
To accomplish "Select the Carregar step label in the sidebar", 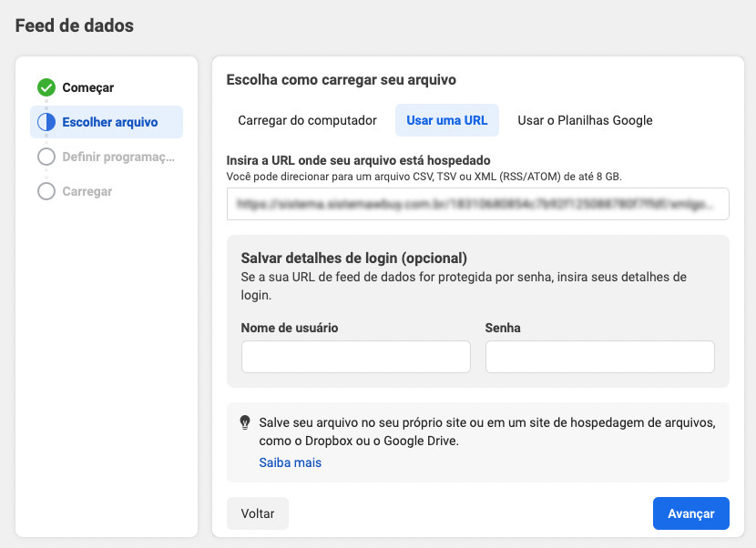I will click(87, 191).
